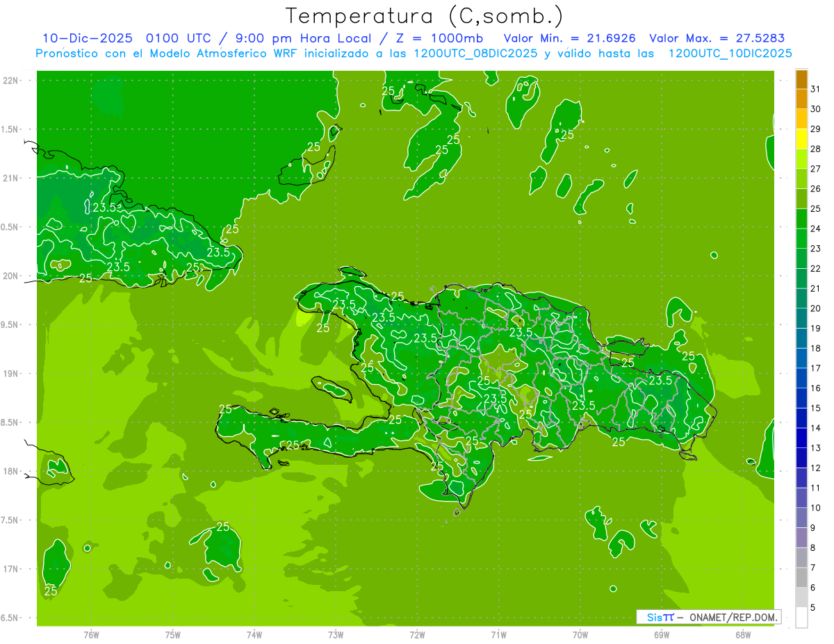This screenshot has width=834, height=644.
Task: Click the yellow colorbar swatch between 28 and 29
Action: 801,139
